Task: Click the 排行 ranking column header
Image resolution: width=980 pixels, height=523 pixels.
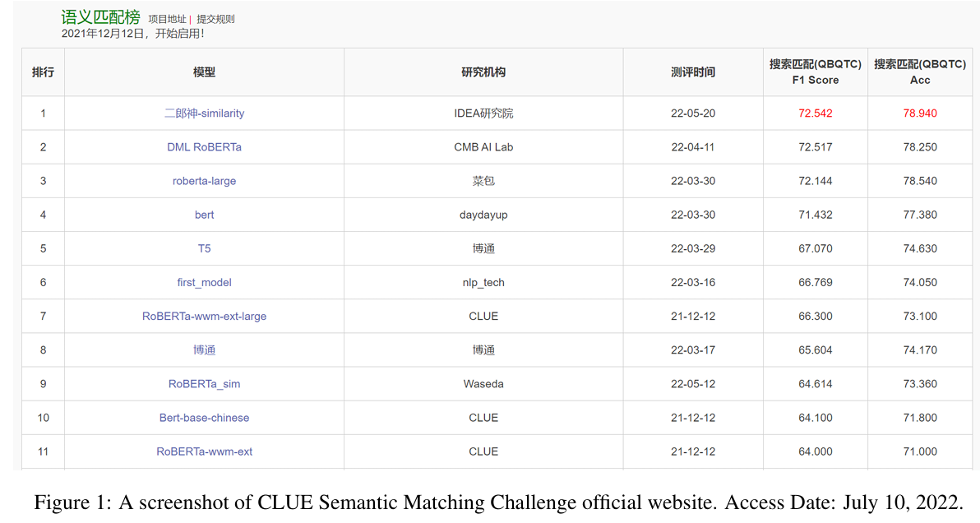Action: [43, 72]
